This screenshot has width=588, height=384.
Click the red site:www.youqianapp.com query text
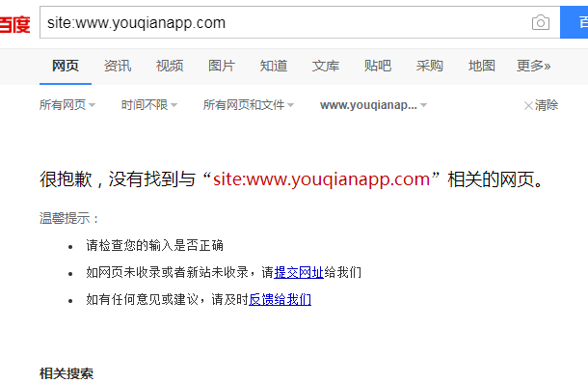(321, 179)
